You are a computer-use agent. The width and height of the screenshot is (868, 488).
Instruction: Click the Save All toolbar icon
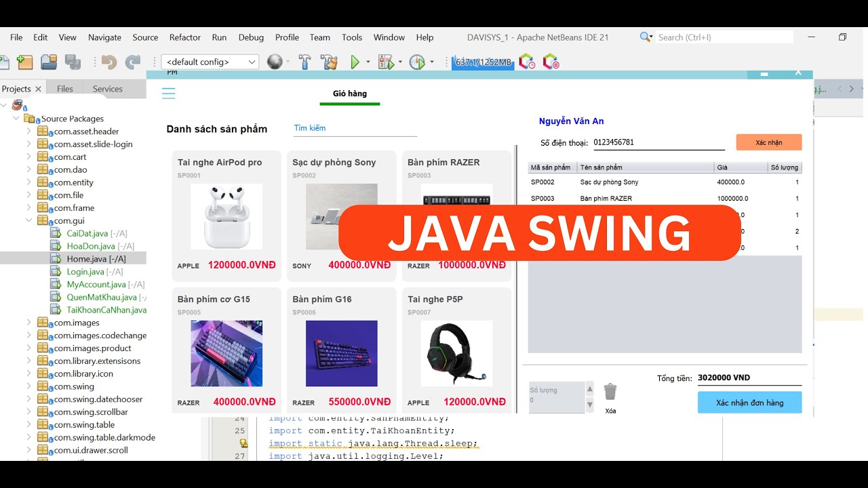click(x=73, y=62)
